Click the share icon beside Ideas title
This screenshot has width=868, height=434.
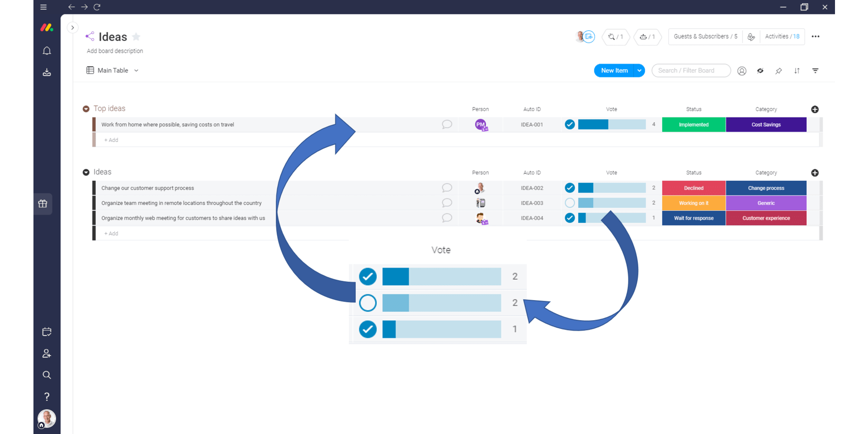90,36
